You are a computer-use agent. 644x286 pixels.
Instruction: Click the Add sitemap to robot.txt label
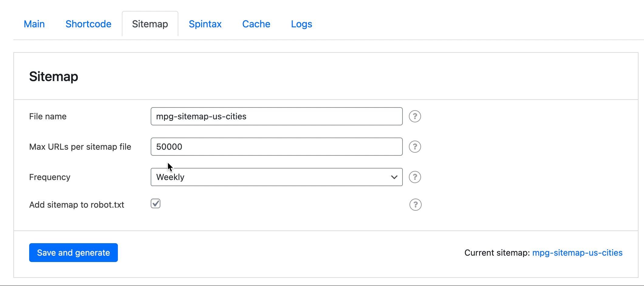click(x=77, y=205)
